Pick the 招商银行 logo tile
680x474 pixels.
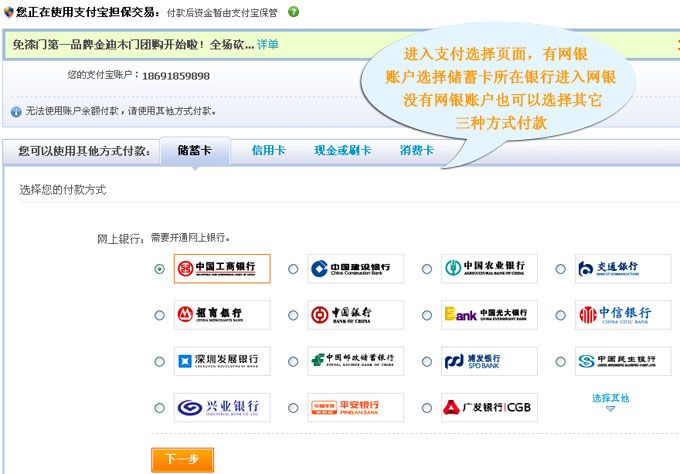click(222, 315)
